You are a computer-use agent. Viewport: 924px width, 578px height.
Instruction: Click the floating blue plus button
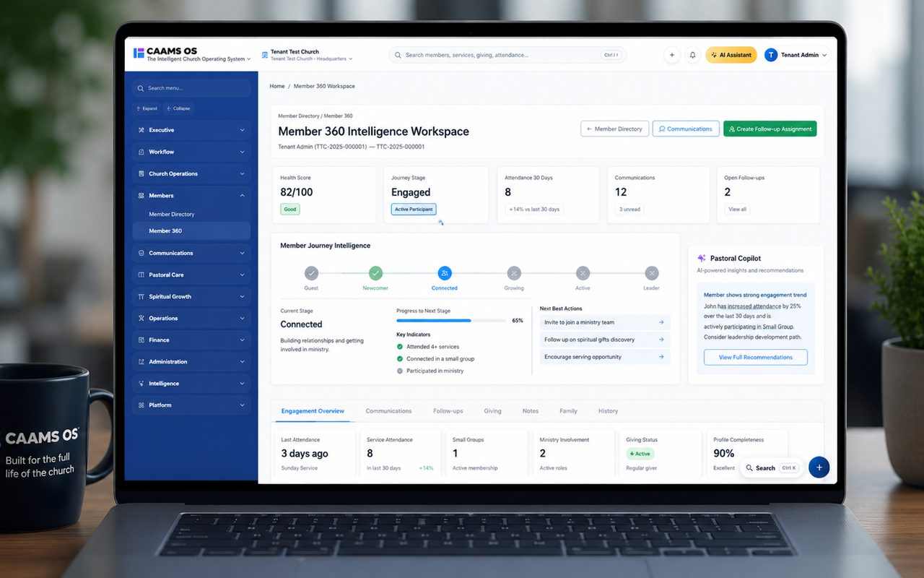(819, 467)
